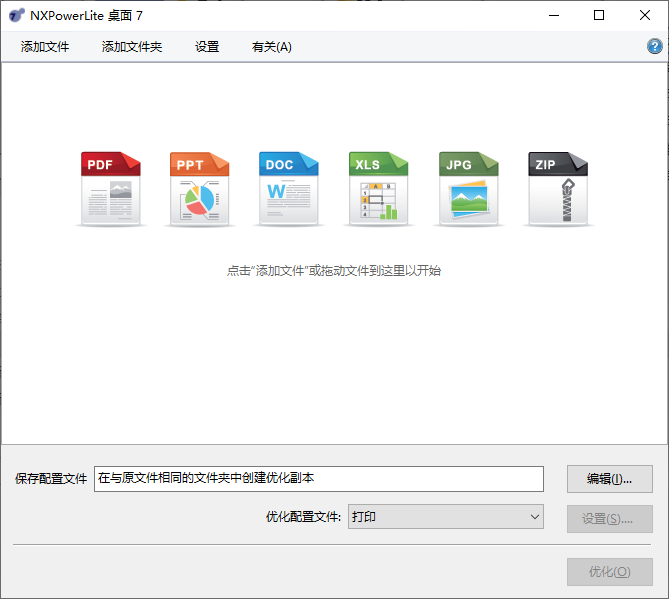Open the 设置 menu
The width and height of the screenshot is (669, 599).
click(207, 47)
